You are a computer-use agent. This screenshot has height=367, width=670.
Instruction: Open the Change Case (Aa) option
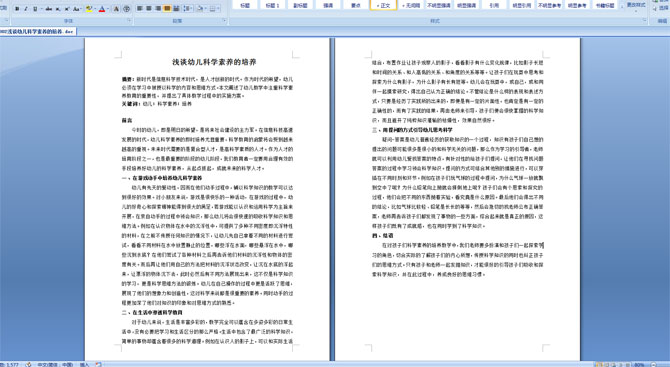77,9
